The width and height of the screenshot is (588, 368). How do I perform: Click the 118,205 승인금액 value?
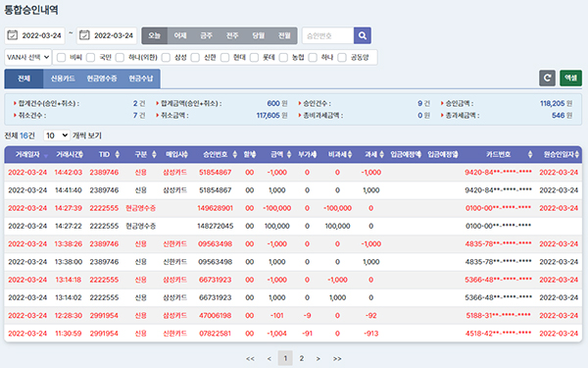click(x=553, y=103)
